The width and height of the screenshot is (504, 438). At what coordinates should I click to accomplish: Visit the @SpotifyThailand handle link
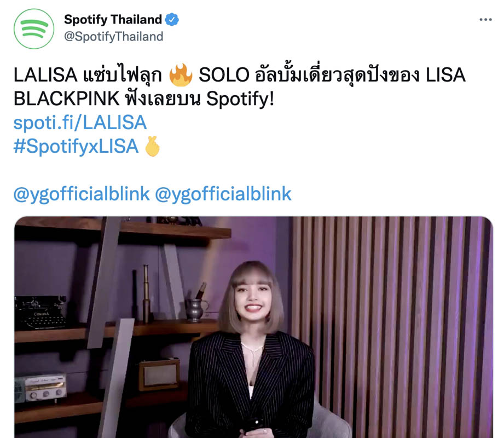pyautogui.click(x=114, y=37)
